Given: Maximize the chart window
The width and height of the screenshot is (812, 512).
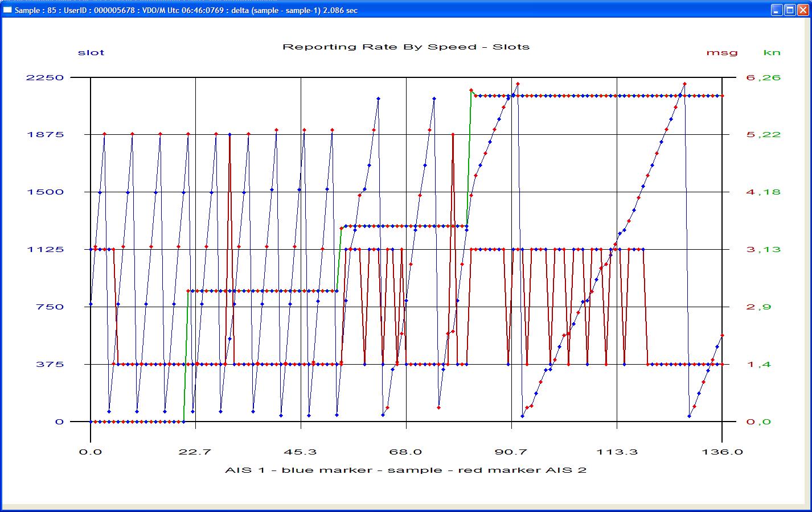Looking at the screenshot, I should tap(790, 10).
